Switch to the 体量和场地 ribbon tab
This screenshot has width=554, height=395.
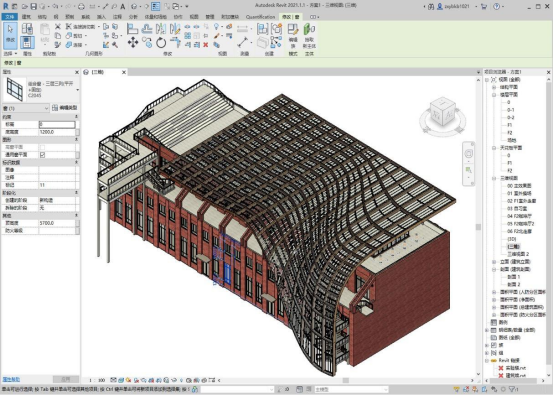155,17
